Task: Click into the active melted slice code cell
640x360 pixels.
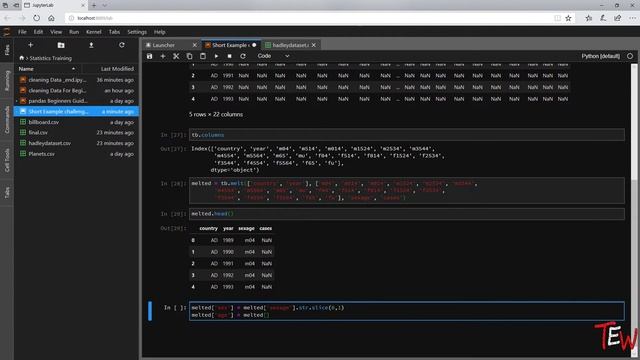Action: (x=407, y=311)
